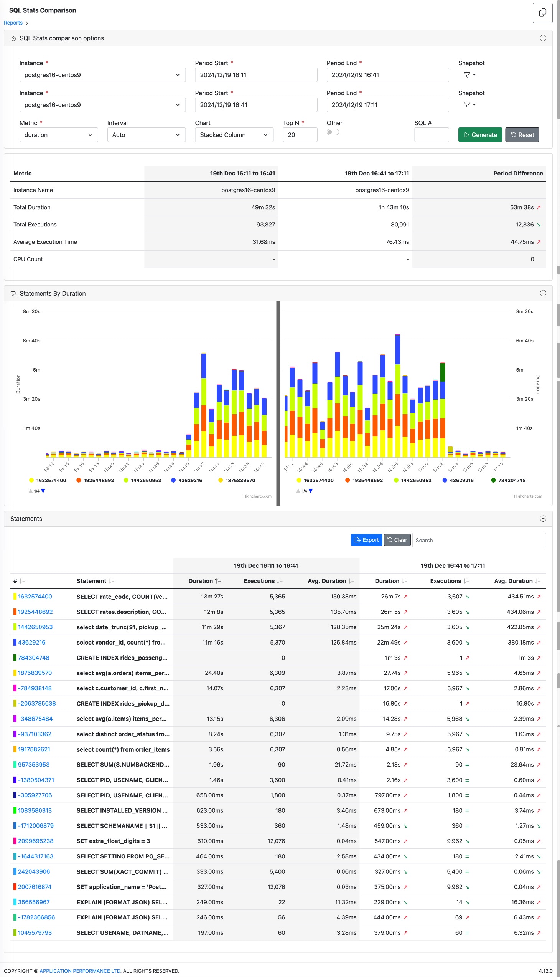Open the Chart dropdown showing Stacked Column
The width and height of the screenshot is (560, 977).
click(x=234, y=135)
